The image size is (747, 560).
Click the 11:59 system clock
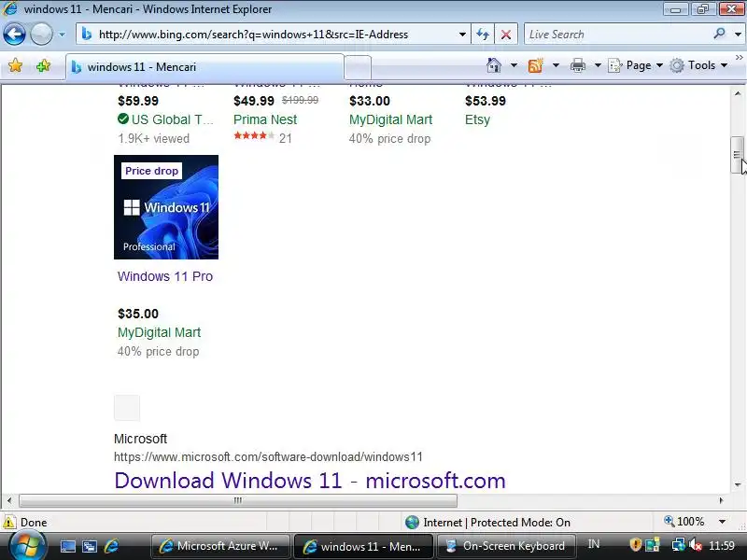pos(721,545)
